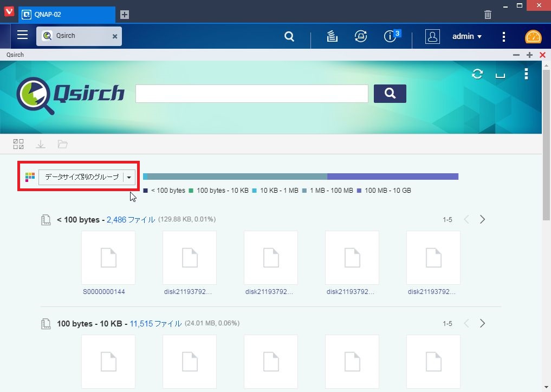Open Qsirch header more options dots
551x392 pixels.
526,74
